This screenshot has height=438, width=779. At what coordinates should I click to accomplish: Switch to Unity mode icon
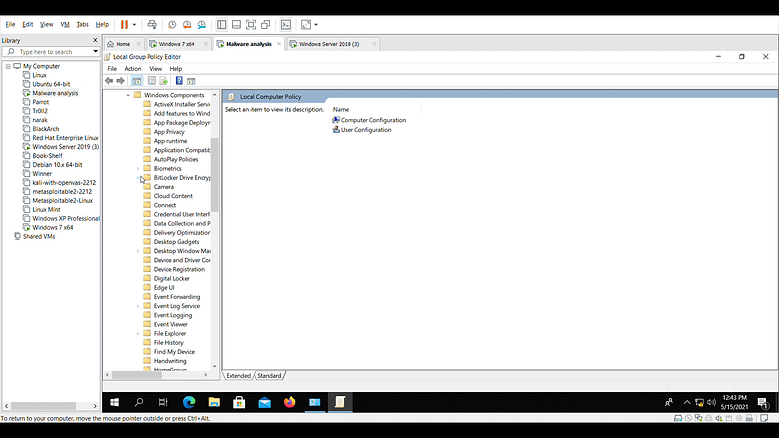click(266, 24)
